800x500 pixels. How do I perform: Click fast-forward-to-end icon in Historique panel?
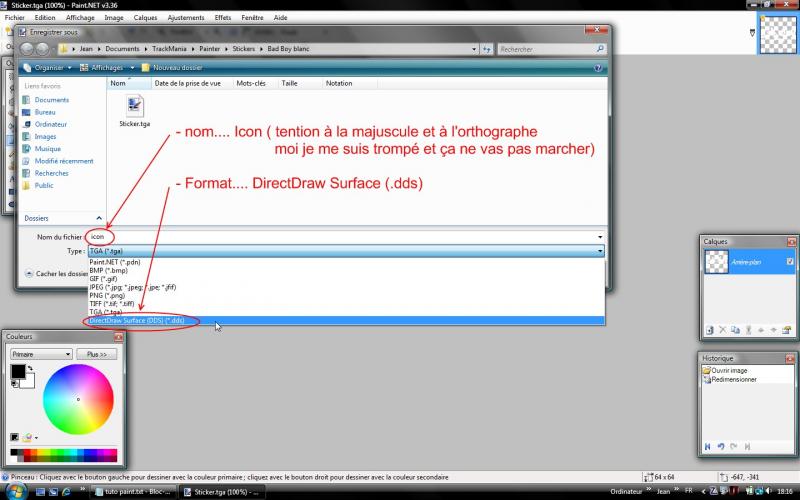tap(747, 446)
